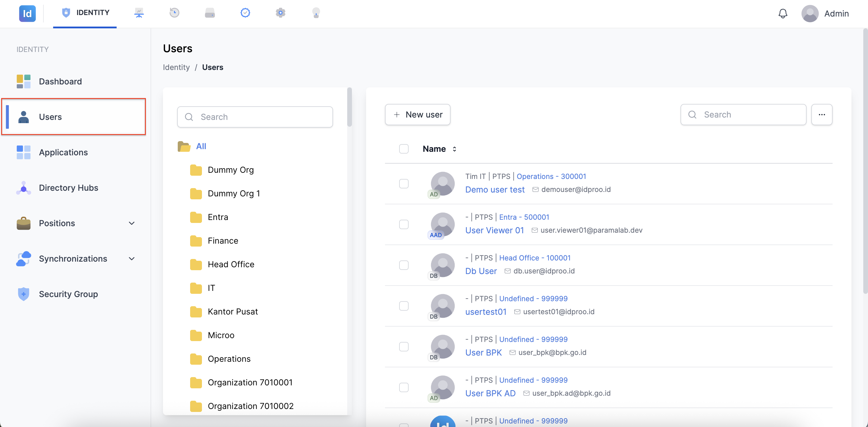Check the User BPK AD row checkbox
The image size is (868, 427).
point(404,387)
